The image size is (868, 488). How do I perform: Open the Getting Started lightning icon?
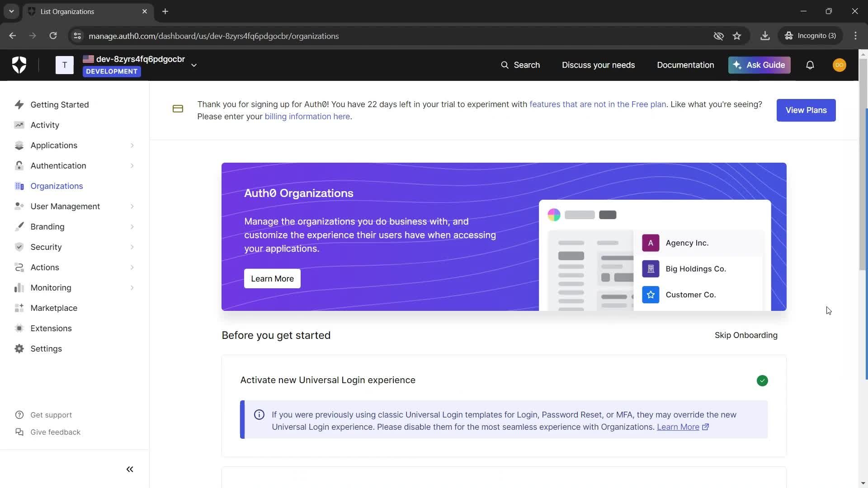tap(19, 105)
